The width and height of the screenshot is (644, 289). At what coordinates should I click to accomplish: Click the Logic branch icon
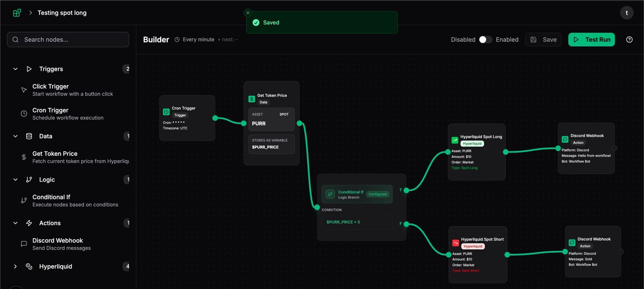29,180
